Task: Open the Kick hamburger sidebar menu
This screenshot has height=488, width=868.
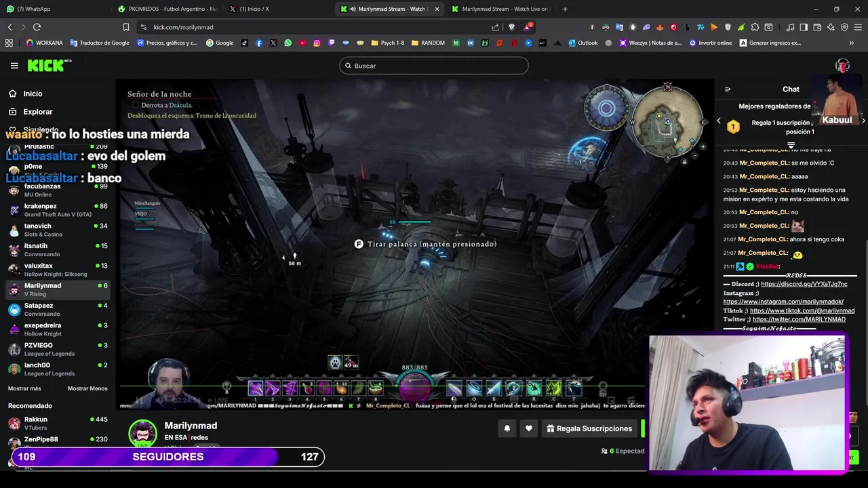Action: (x=14, y=66)
